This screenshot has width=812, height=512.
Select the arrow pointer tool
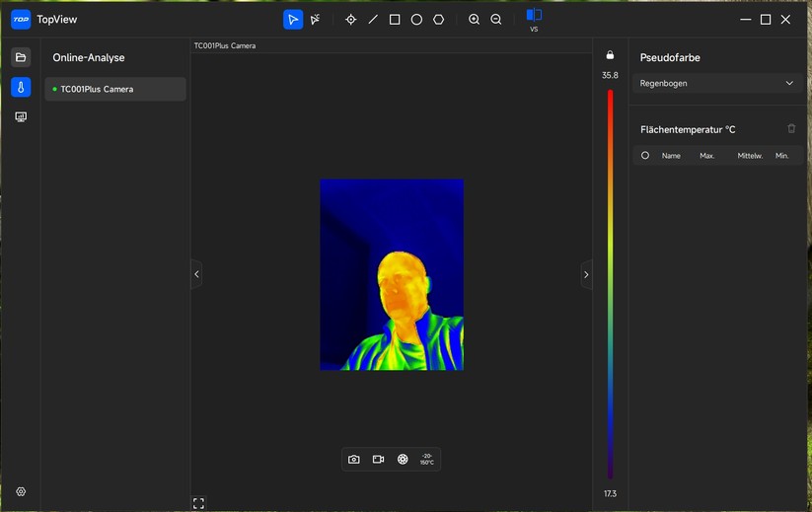pyautogui.click(x=293, y=20)
